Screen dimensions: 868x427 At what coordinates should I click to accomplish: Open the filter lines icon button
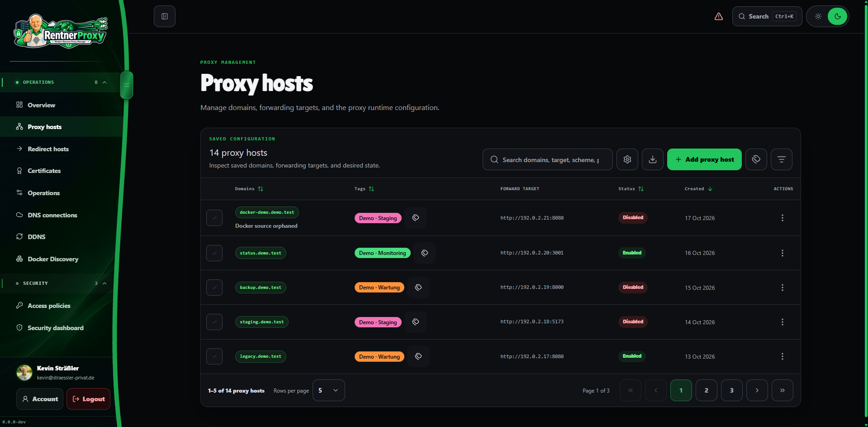click(x=782, y=159)
